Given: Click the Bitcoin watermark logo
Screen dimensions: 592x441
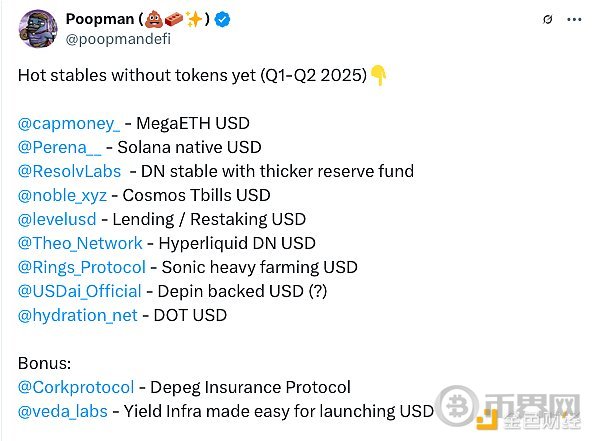Looking at the screenshot, I should [x=458, y=406].
